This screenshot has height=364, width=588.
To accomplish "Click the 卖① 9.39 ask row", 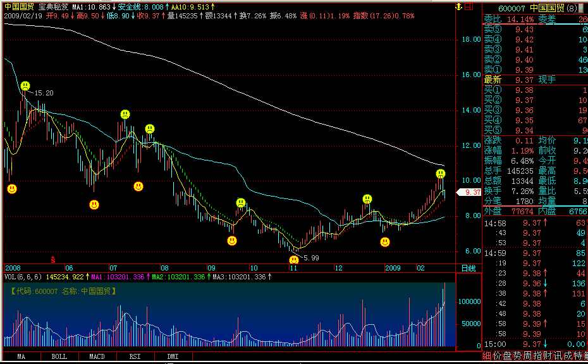I will pyautogui.click(x=536, y=70).
